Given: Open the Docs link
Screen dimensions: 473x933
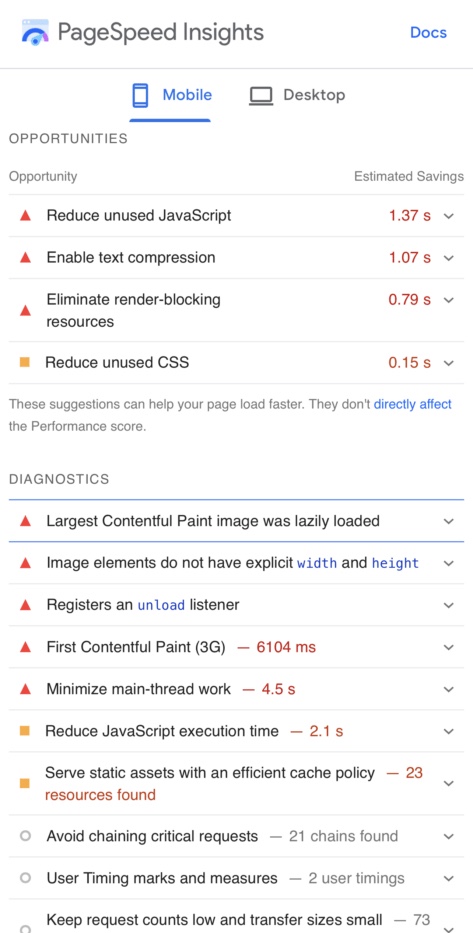Looking at the screenshot, I should pos(428,32).
